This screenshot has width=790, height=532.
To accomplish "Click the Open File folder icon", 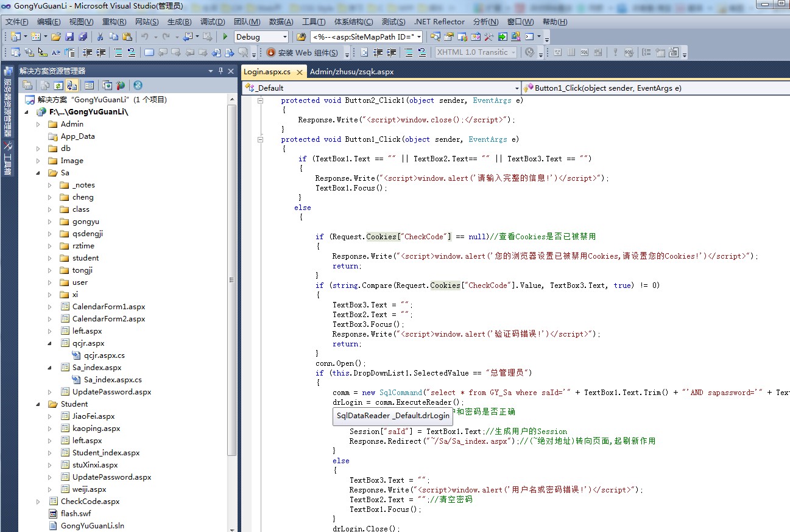I will 56,37.
